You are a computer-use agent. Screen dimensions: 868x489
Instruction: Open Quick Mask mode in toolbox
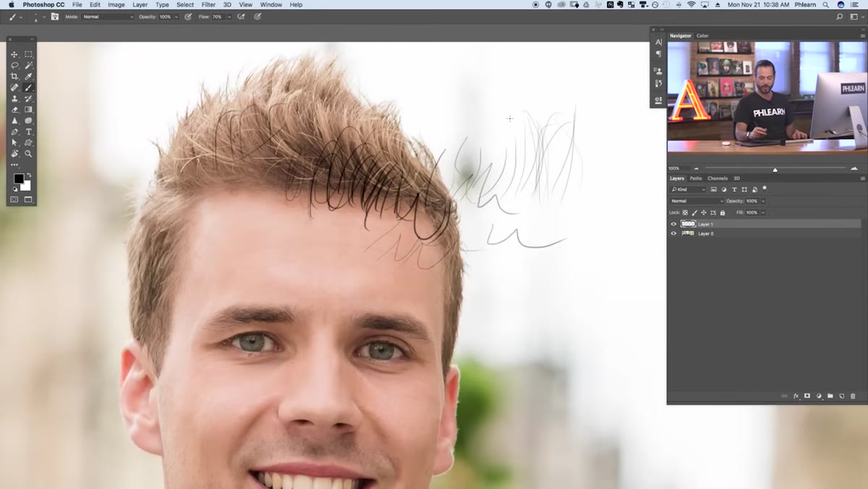tap(14, 200)
